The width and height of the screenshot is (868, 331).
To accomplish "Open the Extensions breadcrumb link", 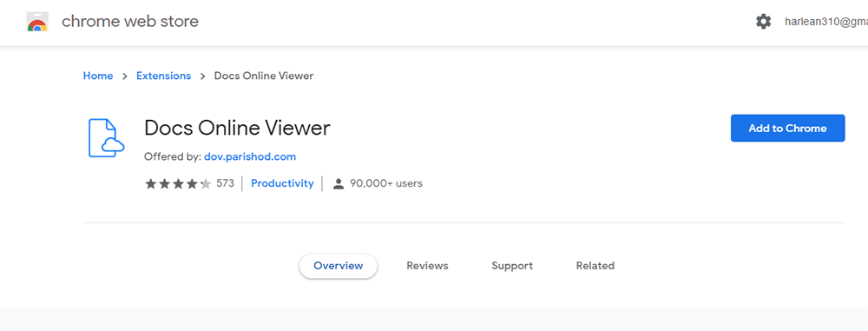I will coord(164,76).
